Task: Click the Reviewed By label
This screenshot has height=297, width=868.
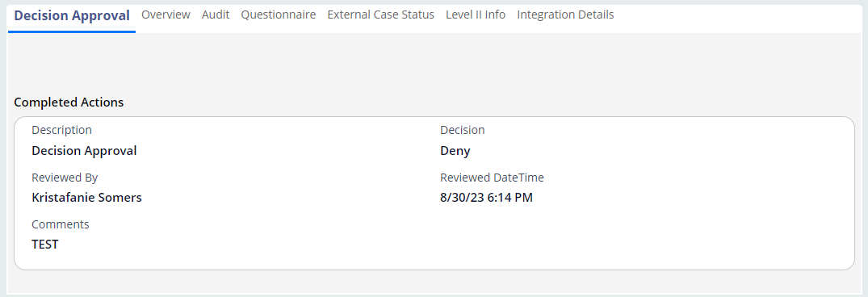Action: coord(65,178)
